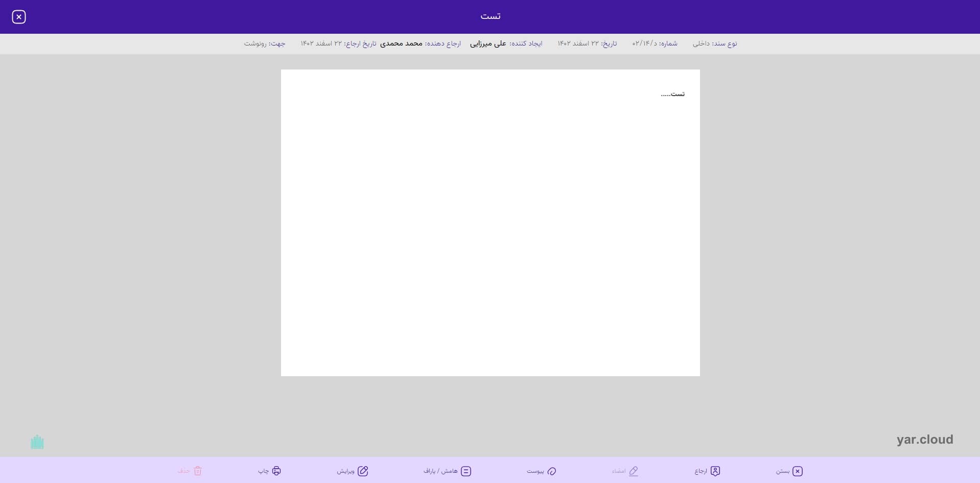
Task: Click ویرایش (edit) to edit the document
Action: tap(353, 471)
